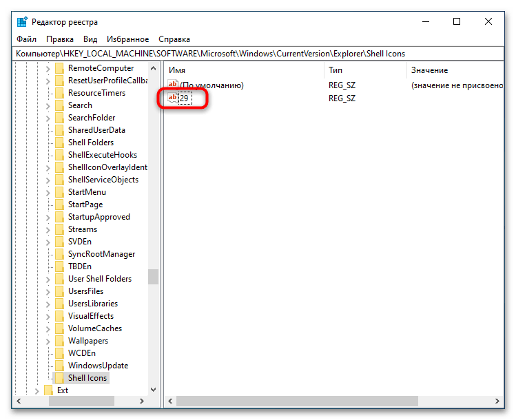This screenshot has height=420, width=516.
Task: Open the Избранное menu
Action: (127, 39)
